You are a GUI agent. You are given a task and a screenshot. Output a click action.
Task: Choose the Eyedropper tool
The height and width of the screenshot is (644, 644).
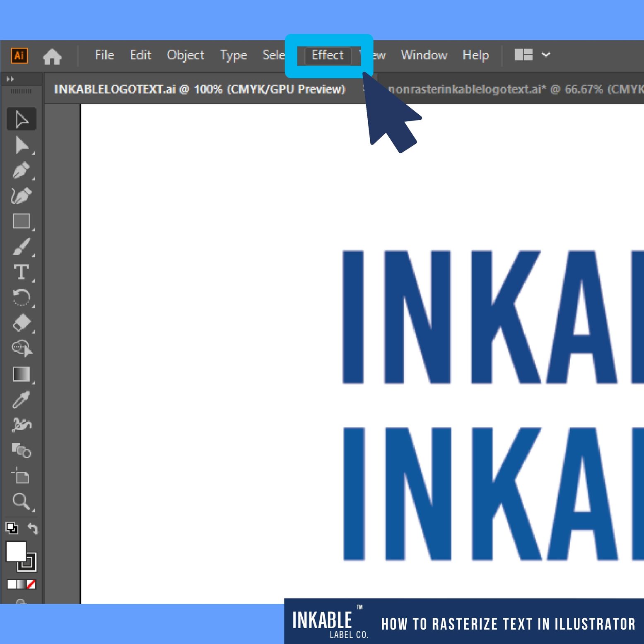[22, 400]
